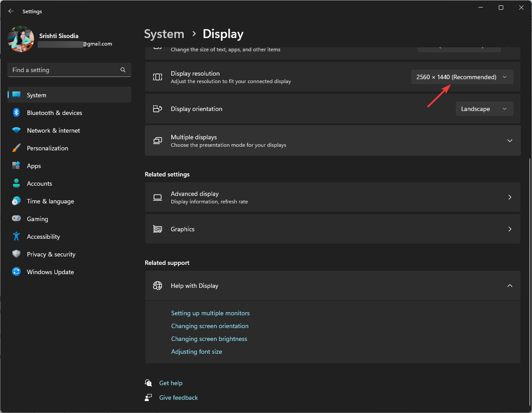Click the Accessibility figure icon
The width and height of the screenshot is (532, 413).
tap(16, 237)
